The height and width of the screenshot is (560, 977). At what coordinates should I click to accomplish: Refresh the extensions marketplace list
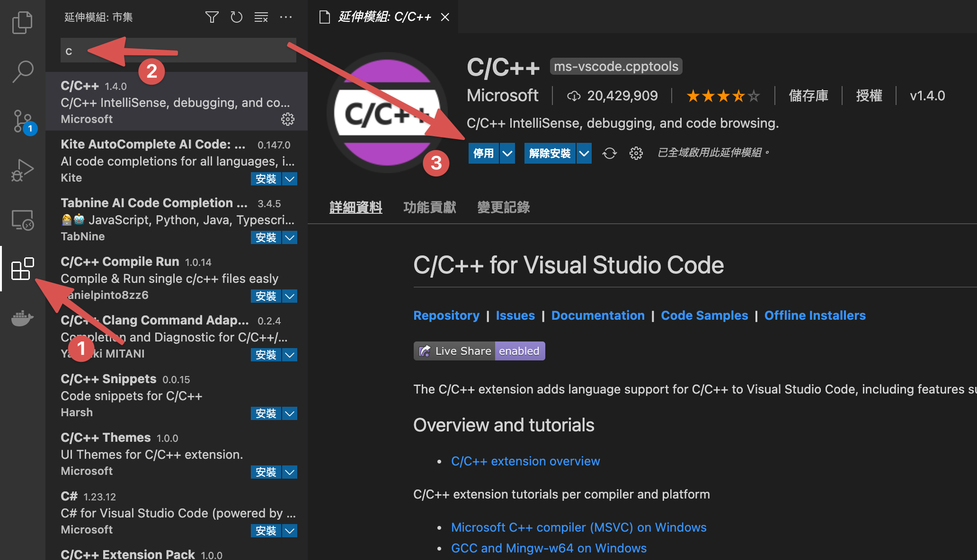(x=236, y=17)
